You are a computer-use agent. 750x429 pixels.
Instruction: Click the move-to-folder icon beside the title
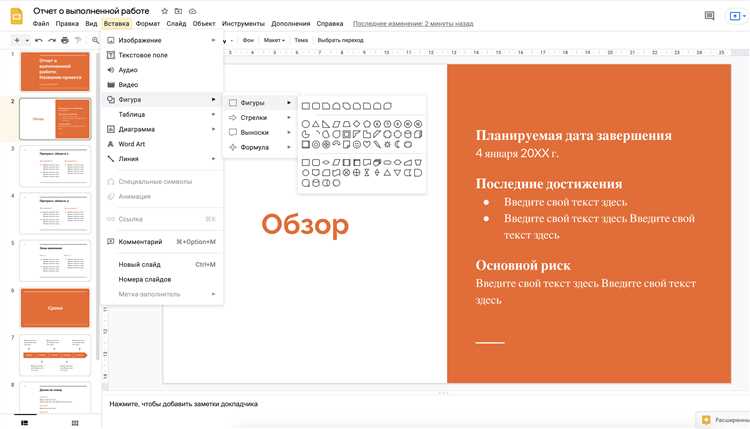(x=178, y=11)
